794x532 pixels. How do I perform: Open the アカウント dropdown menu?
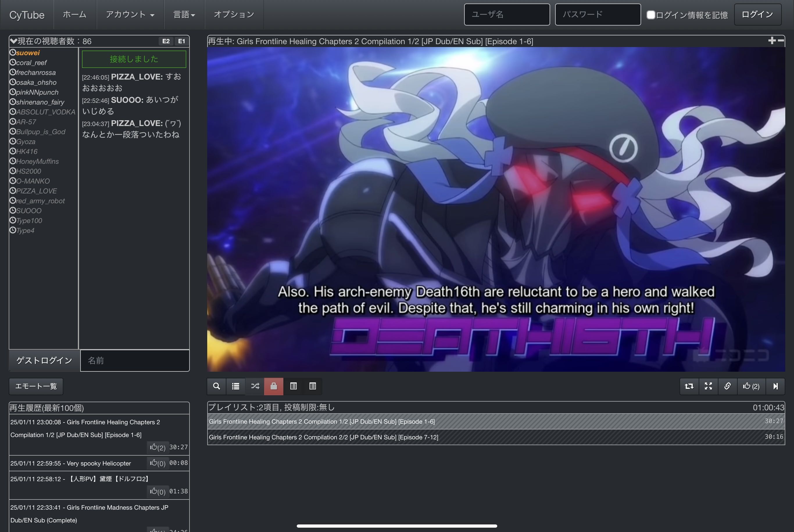pos(130,15)
